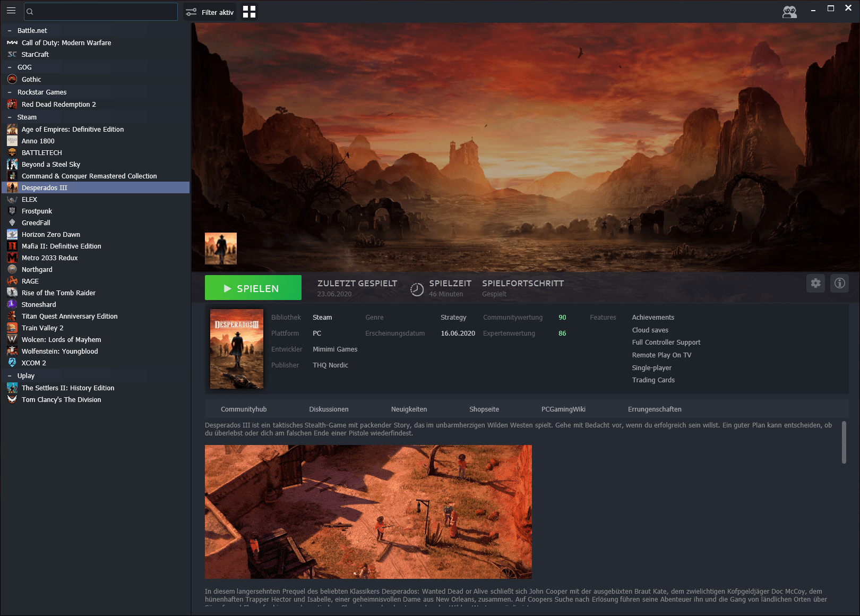
Task: Select the RAGE game icon
Action: point(12,281)
